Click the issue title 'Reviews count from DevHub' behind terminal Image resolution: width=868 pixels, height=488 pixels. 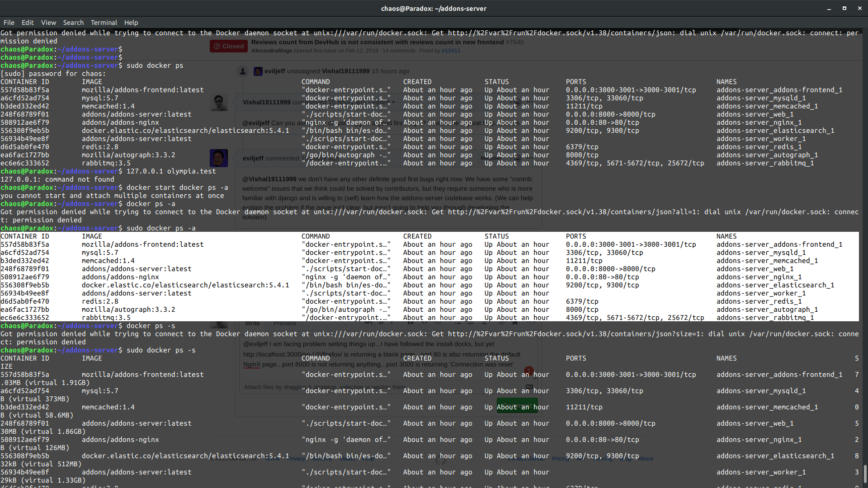(x=377, y=42)
